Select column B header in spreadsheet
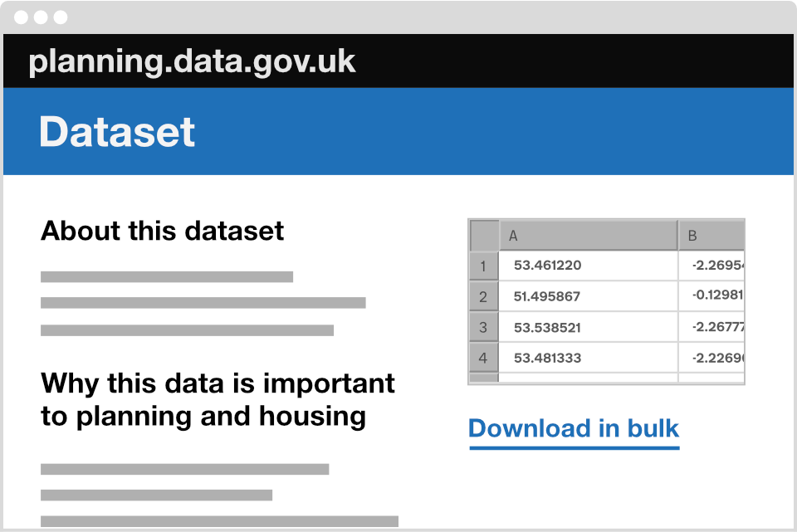Image resolution: width=797 pixels, height=532 pixels. [711, 235]
